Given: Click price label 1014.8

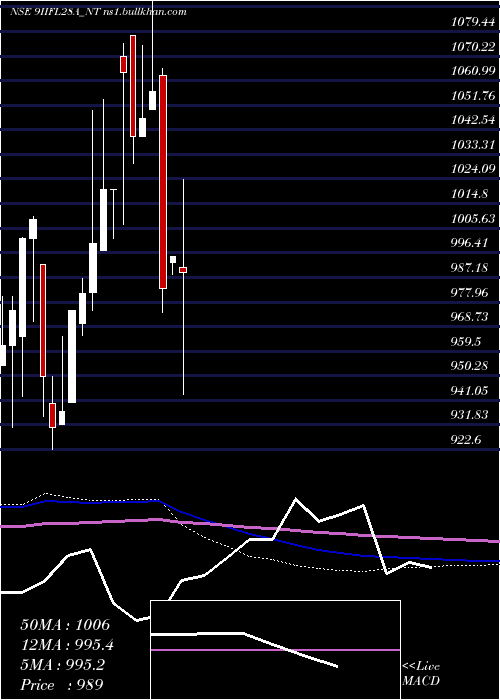Looking at the screenshot, I should [469, 194].
